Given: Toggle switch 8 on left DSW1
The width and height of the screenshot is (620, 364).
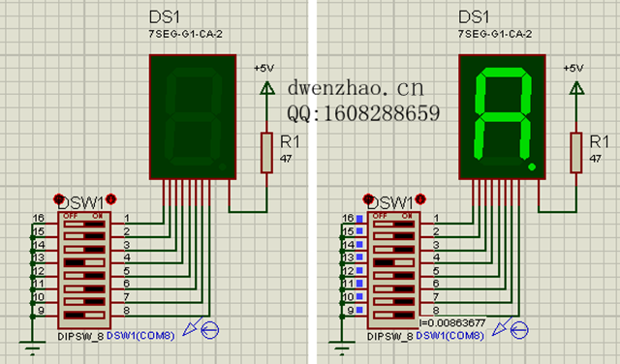Looking at the screenshot, I should point(84,315).
